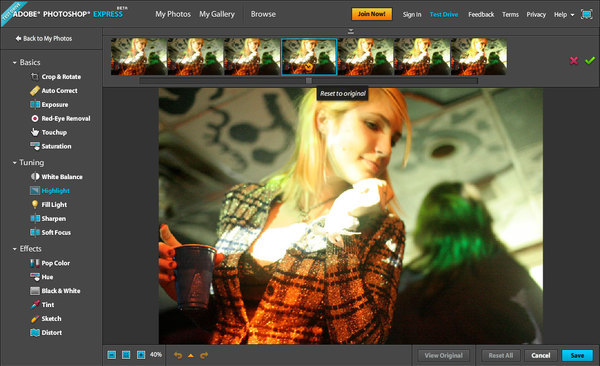Open the Terms page link
The width and height of the screenshot is (600, 366).
coord(510,15)
